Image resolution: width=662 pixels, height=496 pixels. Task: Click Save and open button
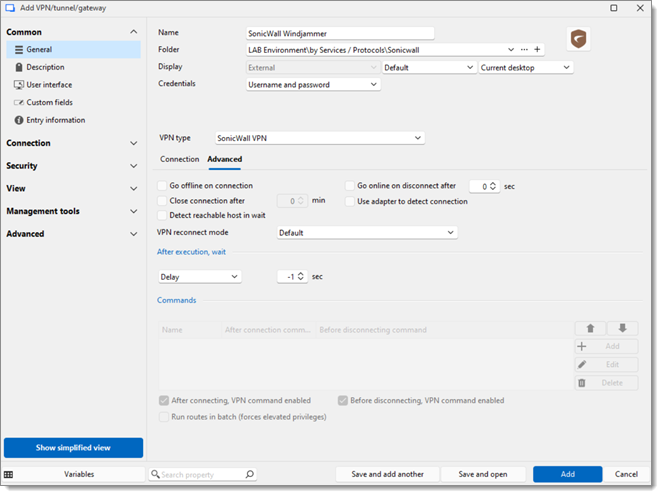(x=483, y=474)
